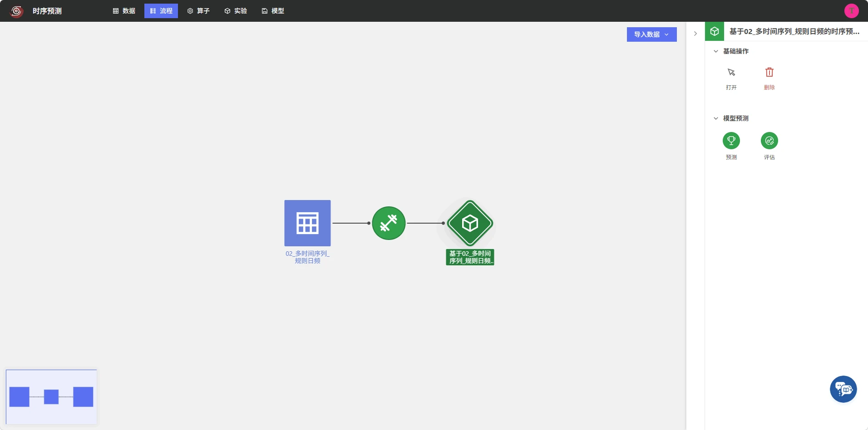Go to the 实验 tab
This screenshot has height=430, width=868.
(236, 11)
